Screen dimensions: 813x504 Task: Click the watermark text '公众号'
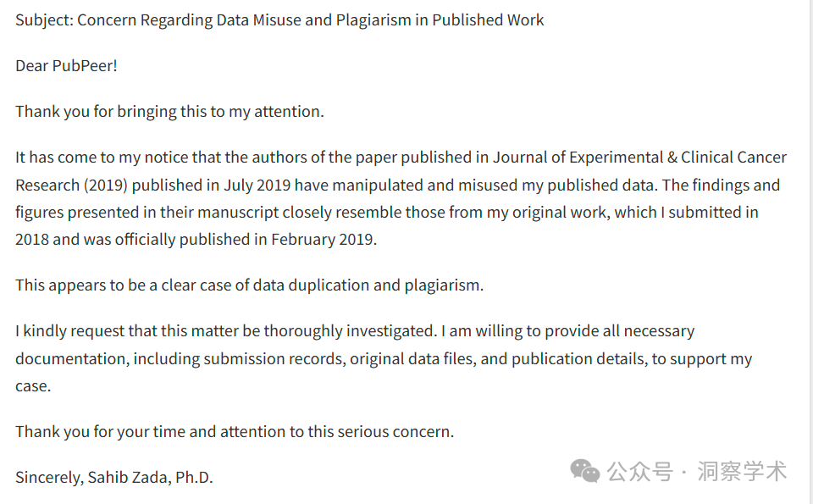coord(639,471)
